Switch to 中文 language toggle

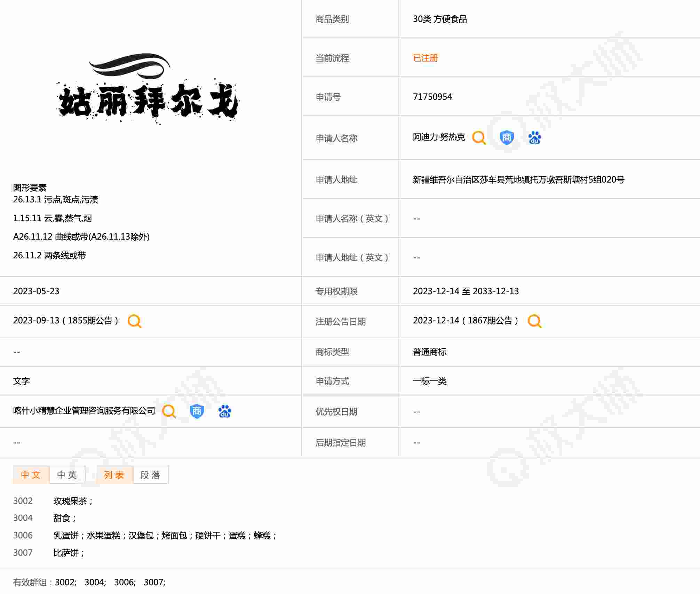click(x=31, y=475)
